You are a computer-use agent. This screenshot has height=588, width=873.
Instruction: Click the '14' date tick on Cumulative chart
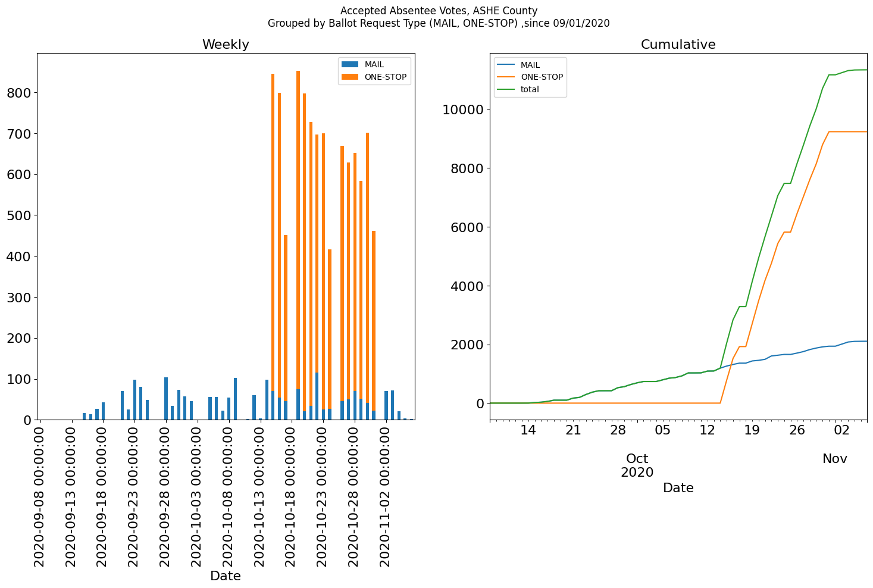[528, 430]
